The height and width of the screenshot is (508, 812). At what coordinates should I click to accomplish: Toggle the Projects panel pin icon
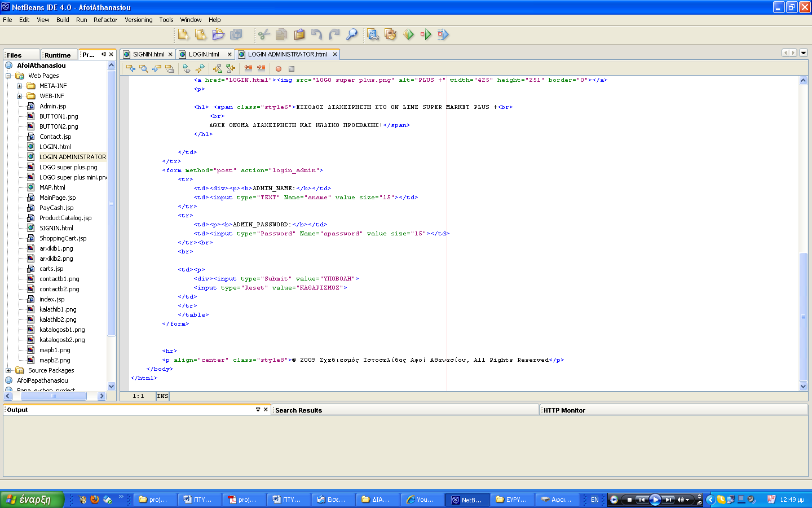pyautogui.click(x=103, y=54)
